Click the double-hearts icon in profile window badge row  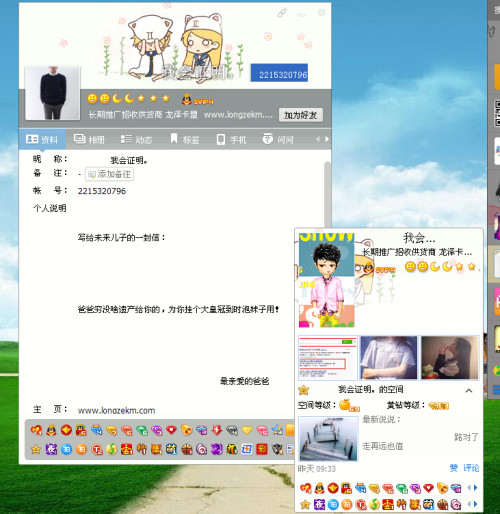coord(36,430)
